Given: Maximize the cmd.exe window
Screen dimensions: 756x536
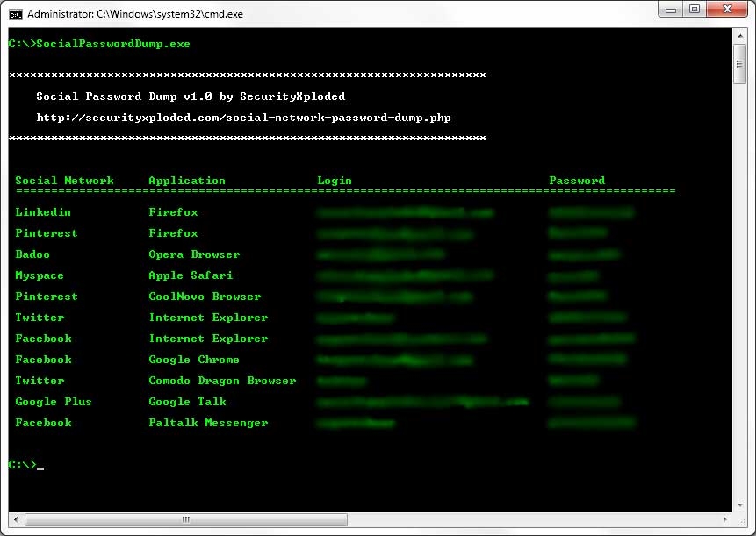Looking at the screenshot, I should pyautogui.click(x=695, y=10).
